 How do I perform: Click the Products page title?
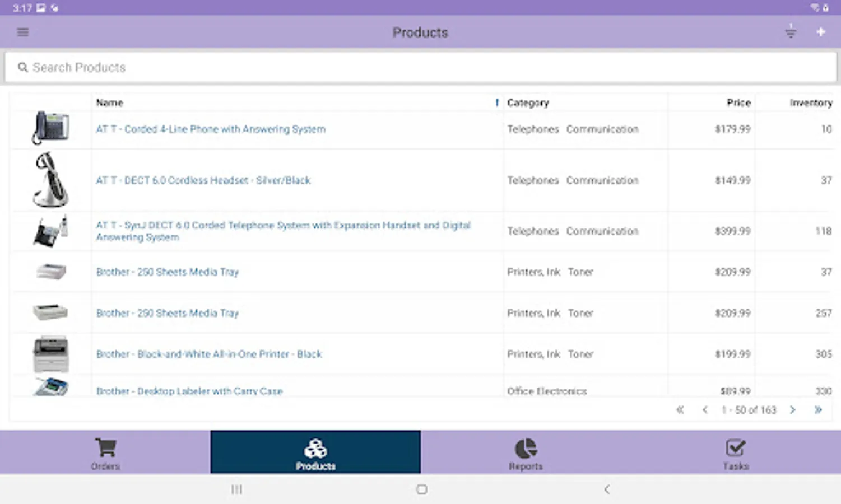pos(420,32)
